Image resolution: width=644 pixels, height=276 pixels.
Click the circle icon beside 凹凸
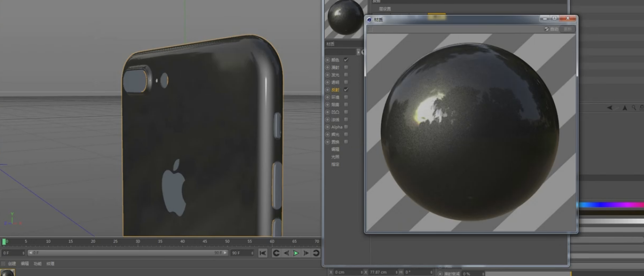point(328,112)
